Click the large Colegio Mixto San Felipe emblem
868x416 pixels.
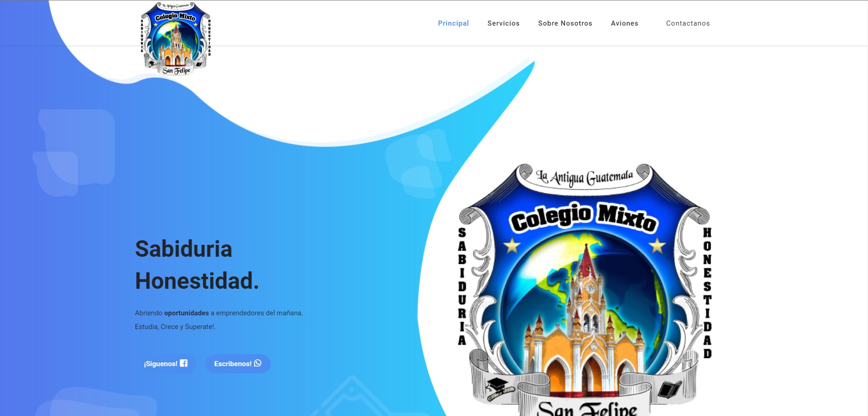[585, 290]
